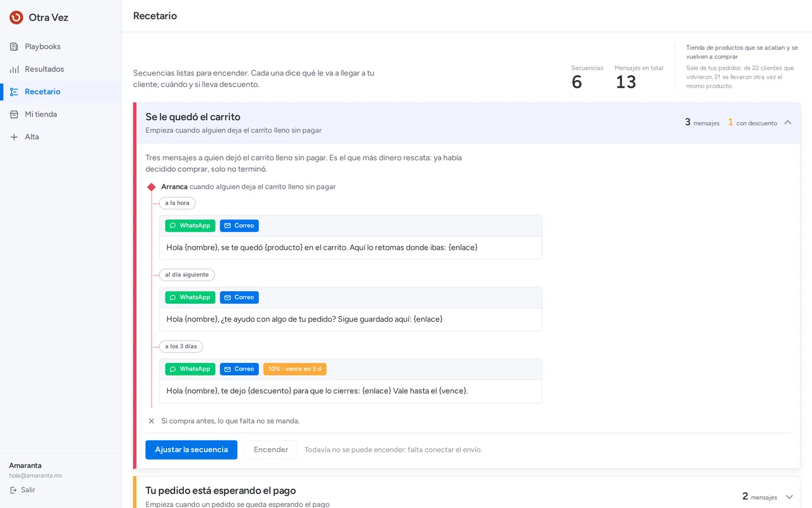Select WhatsApp badge in 'al día siguiente' message
Image resolution: width=812 pixels, height=508 pixels.
(190, 297)
